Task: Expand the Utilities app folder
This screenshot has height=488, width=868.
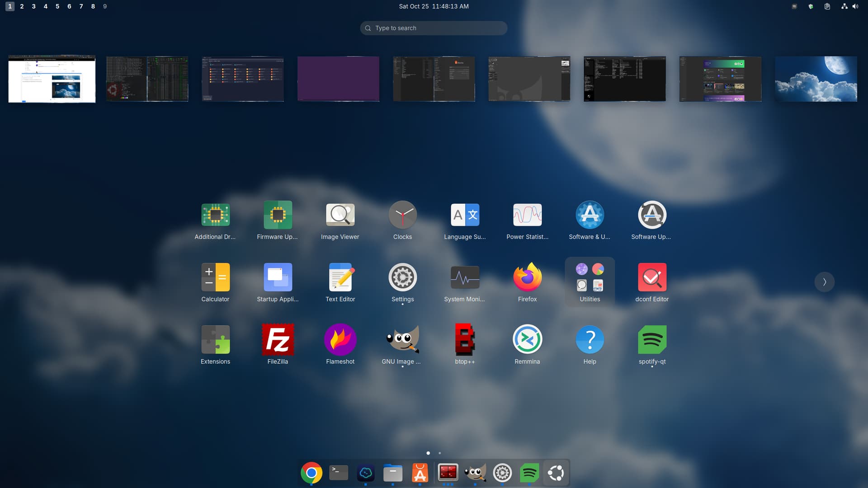Action: (590, 281)
